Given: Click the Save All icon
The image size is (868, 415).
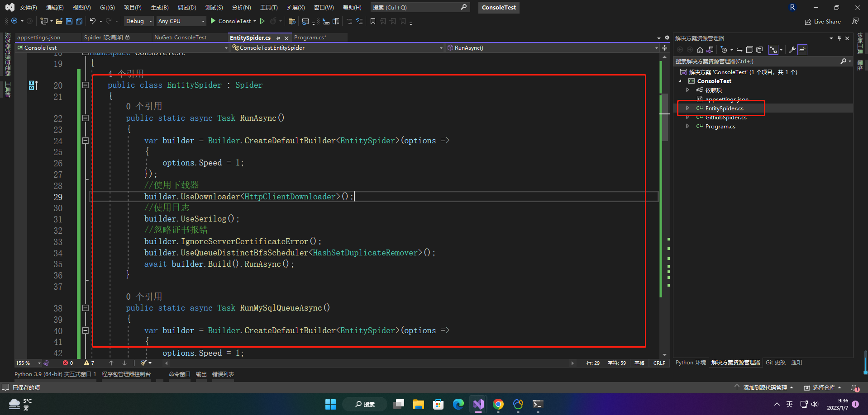Looking at the screenshot, I should click(79, 21).
